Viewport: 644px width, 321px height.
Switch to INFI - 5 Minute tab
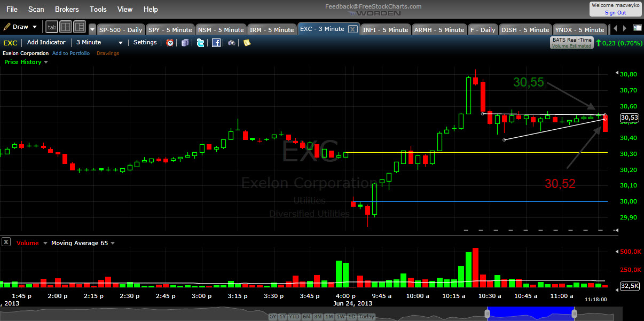point(386,29)
